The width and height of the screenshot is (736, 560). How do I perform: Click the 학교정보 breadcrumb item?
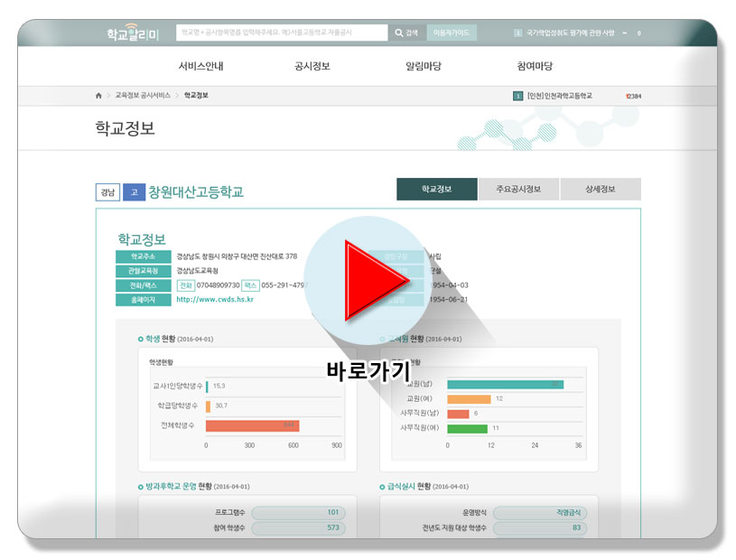coord(196,95)
